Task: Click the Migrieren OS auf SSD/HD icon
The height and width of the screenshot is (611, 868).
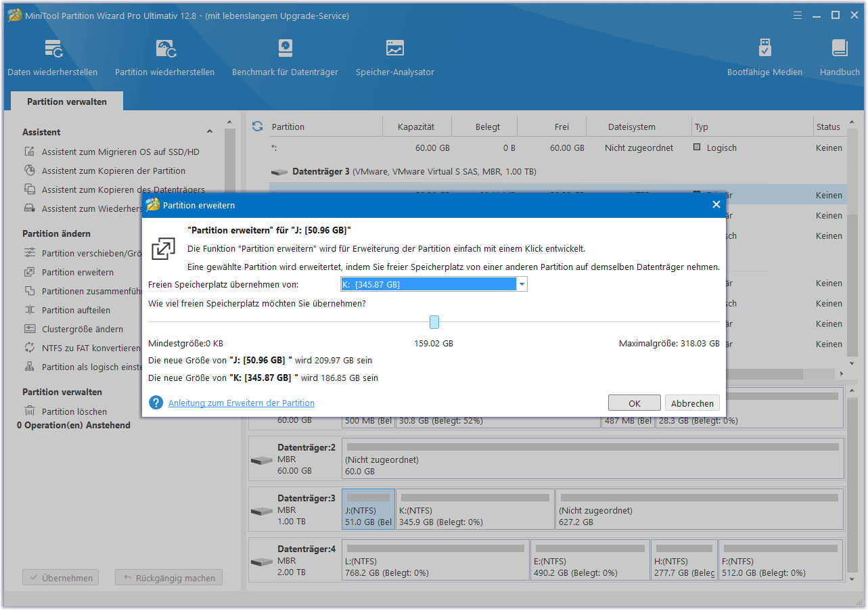Action: tap(30, 152)
